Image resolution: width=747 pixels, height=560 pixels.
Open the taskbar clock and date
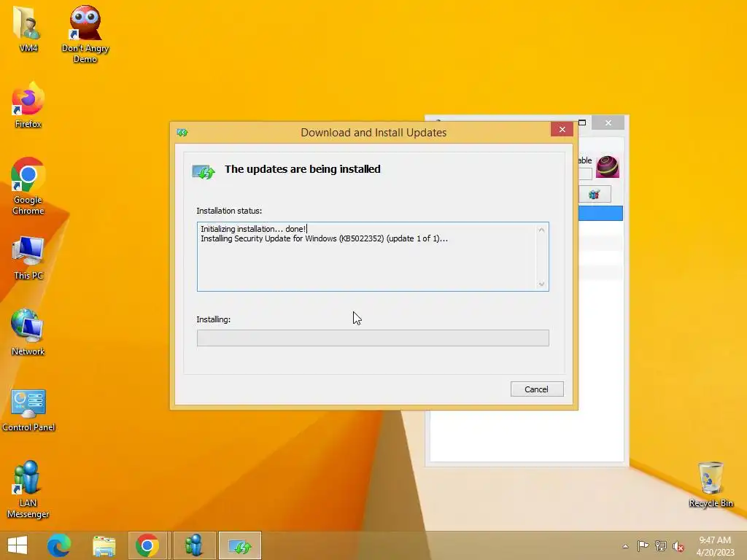tap(715, 546)
